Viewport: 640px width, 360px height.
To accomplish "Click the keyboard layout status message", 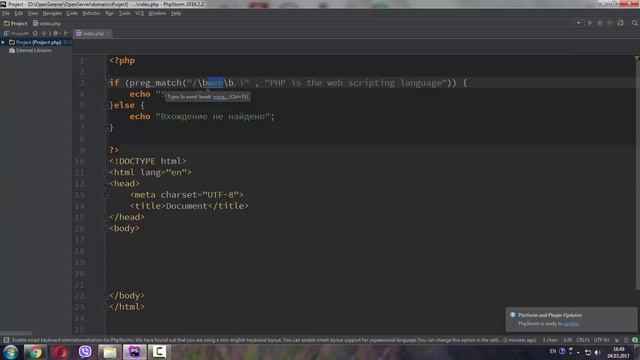I will 273,340.
